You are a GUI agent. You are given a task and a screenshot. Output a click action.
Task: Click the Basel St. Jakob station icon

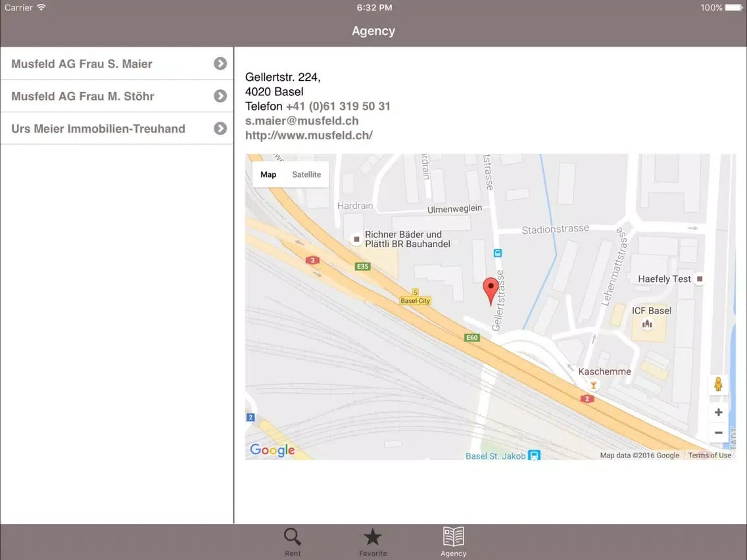point(535,455)
